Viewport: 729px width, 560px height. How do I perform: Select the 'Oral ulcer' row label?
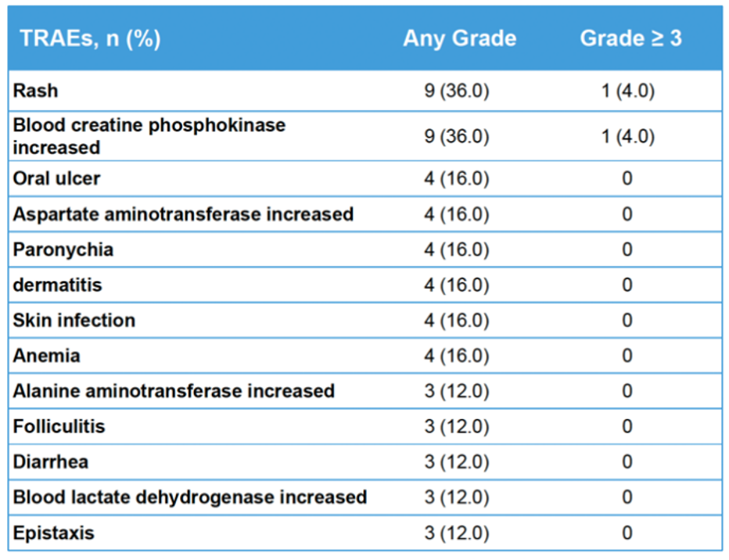tap(56, 178)
